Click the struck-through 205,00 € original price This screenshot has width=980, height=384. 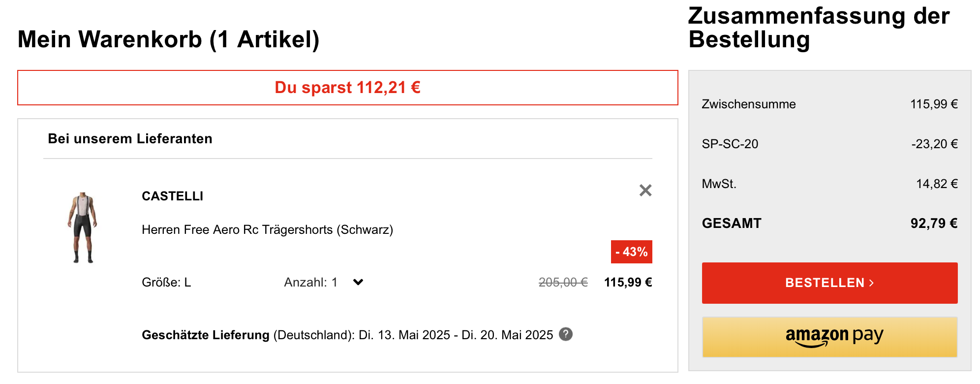(563, 283)
